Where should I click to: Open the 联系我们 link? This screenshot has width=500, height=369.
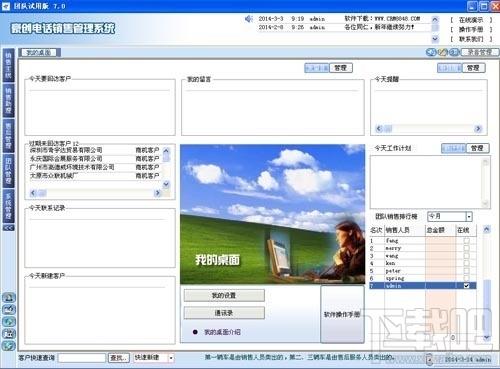tap(471, 39)
